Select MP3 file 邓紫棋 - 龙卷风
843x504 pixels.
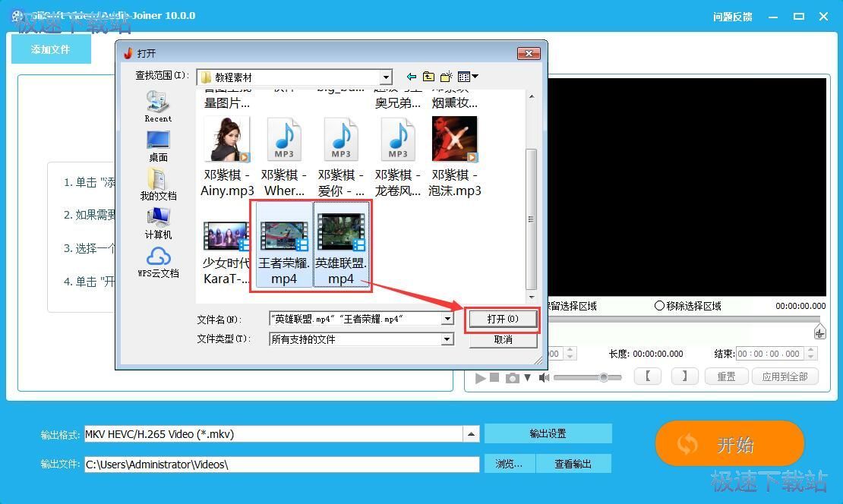pos(398,157)
